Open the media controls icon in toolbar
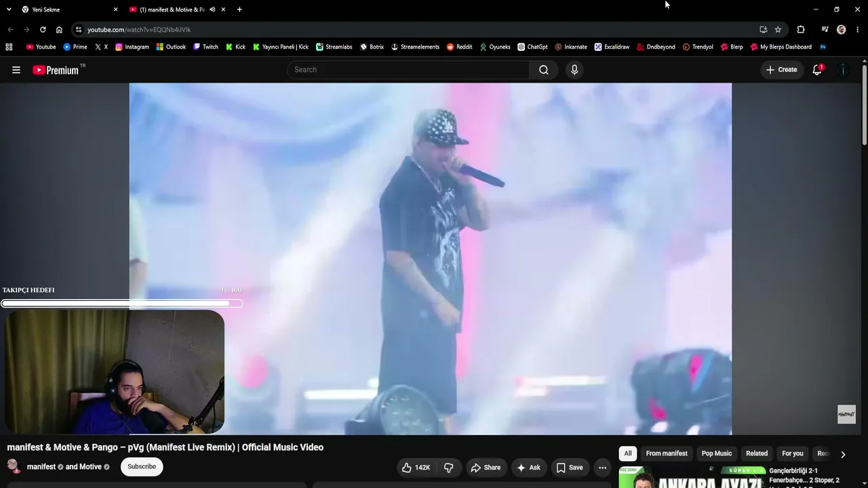The height and width of the screenshot is (488, 868). coord(825,30)
